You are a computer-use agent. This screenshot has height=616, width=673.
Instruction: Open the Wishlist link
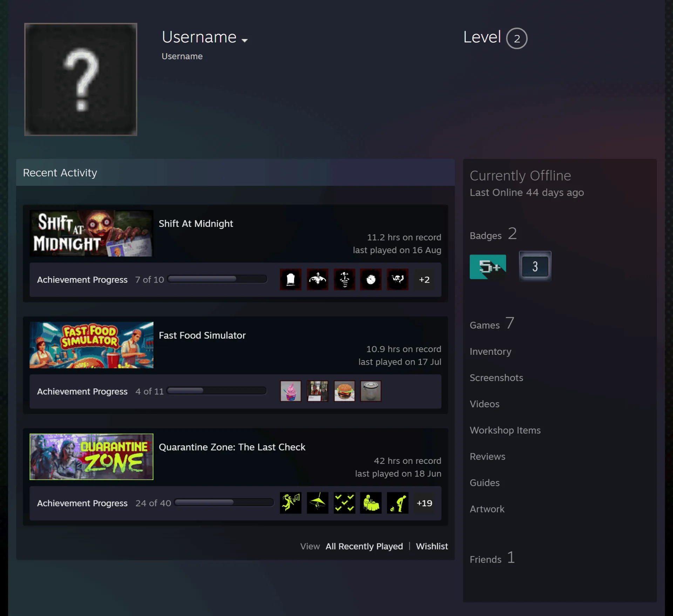(x=432, y=546)
